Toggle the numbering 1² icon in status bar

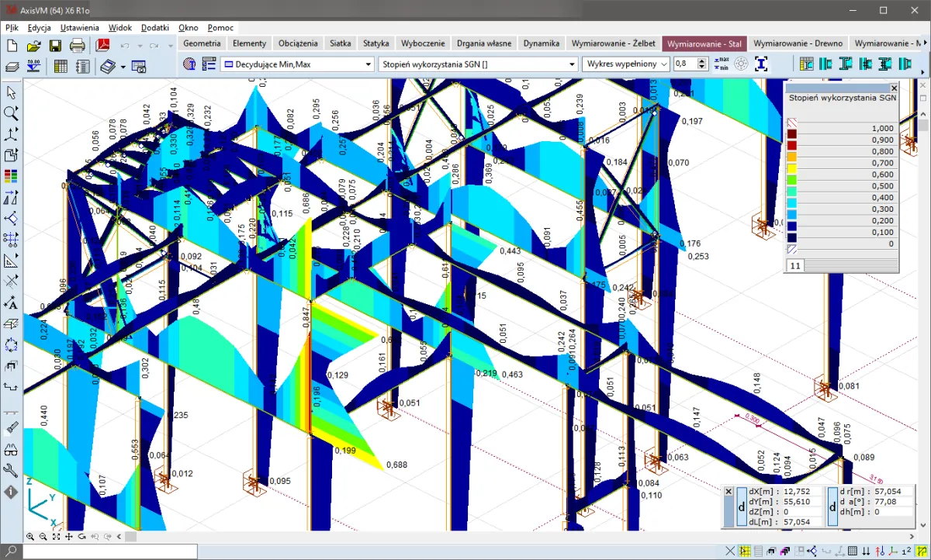pyautogui.click(x=906, y=551)
